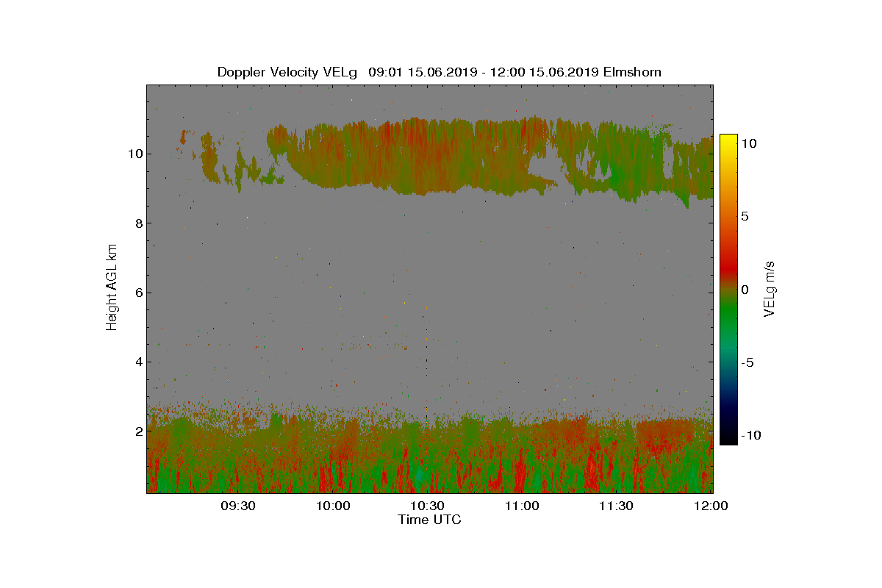The image size is (882, 588).
Task: Click the yellow top of the velocity colorbar
Action: click(x=728, y=140)
